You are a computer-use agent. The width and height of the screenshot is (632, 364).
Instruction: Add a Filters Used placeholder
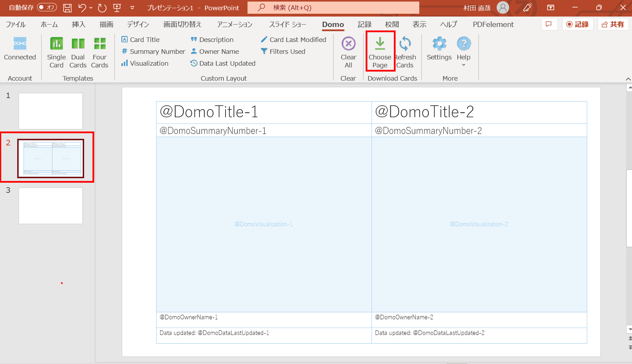click(283, 52)
